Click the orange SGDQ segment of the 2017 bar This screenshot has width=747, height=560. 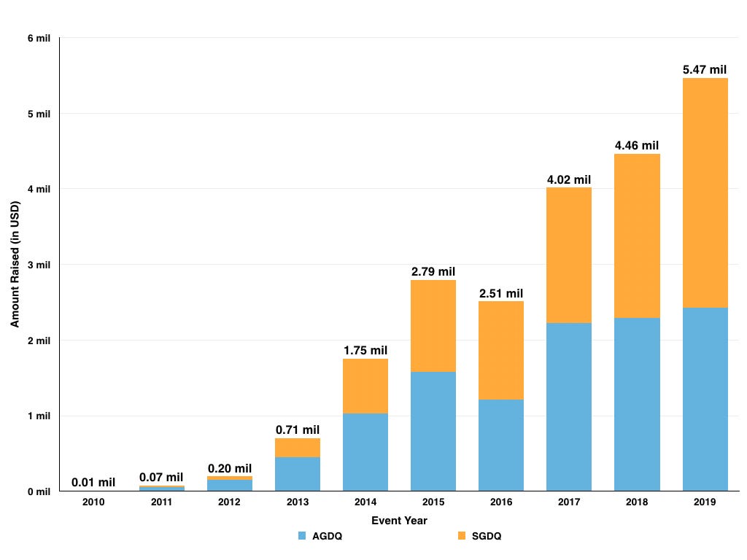point(569,255)
